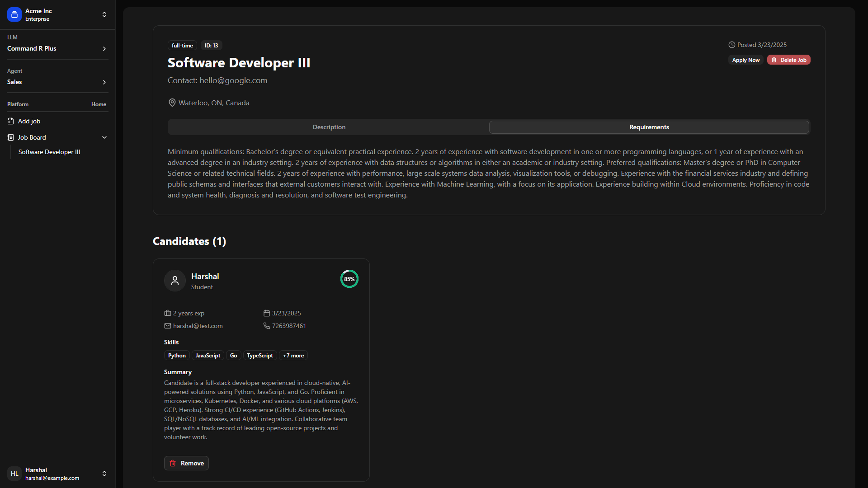Click the red Delete Job button
Image resolution: width=868 pixels, height=488 pixels.
[788, 60]
